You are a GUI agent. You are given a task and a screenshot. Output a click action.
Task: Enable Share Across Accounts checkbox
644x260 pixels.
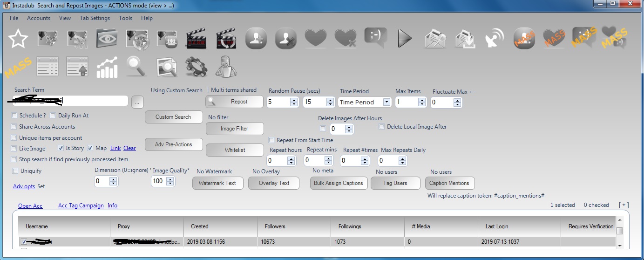[14, 127]
